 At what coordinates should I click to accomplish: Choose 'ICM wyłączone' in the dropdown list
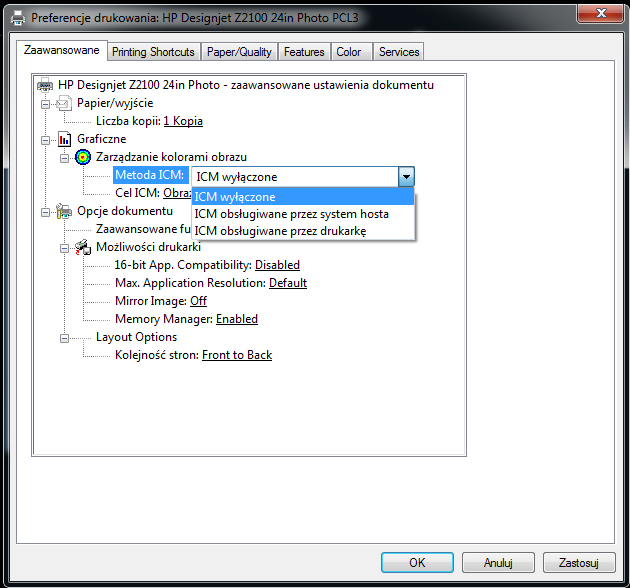pyautogui.click(x=303, y=197)
